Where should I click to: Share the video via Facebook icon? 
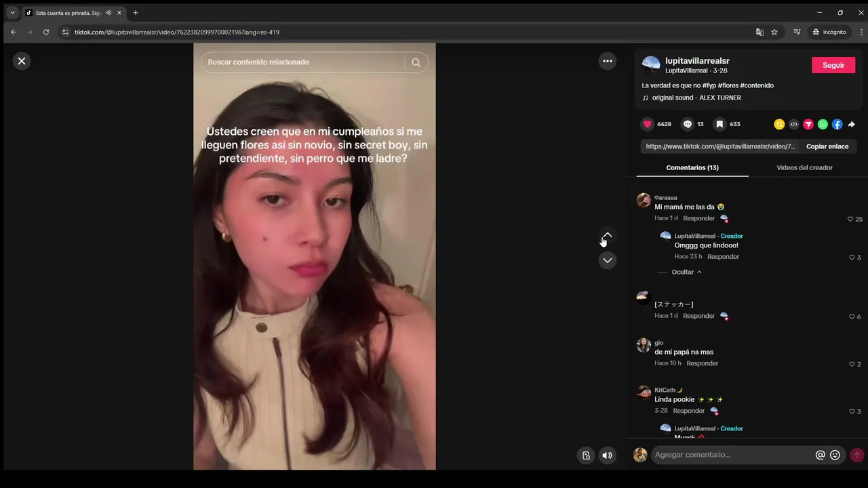[837, 124]
